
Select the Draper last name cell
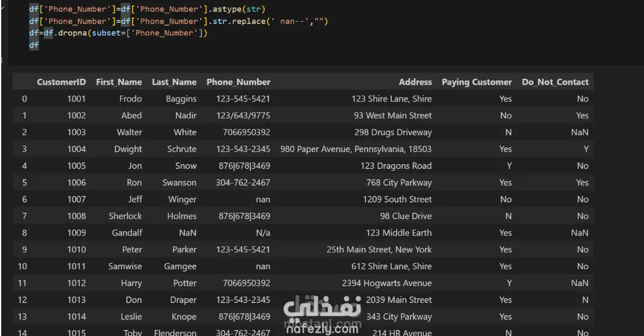(183, 300)
